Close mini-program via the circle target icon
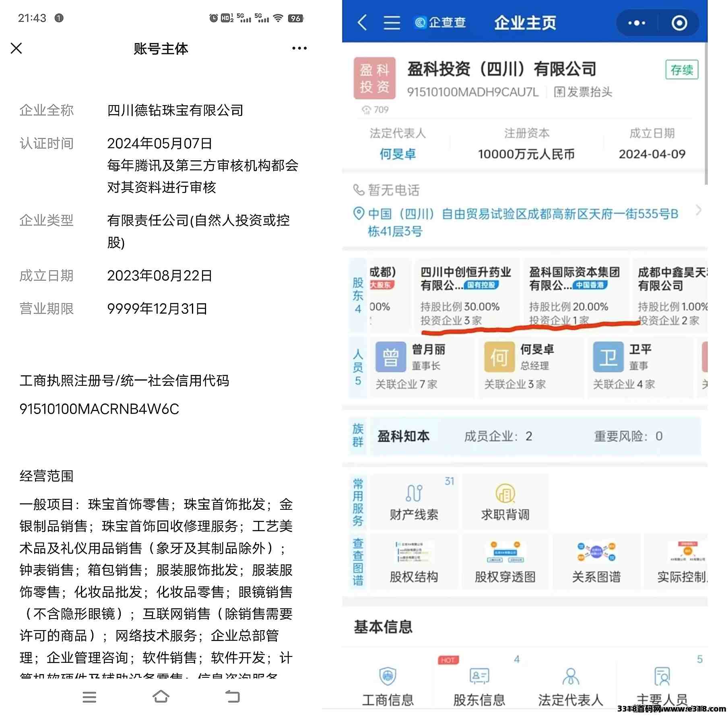This screenshot has width=728, height=716. 679,23
